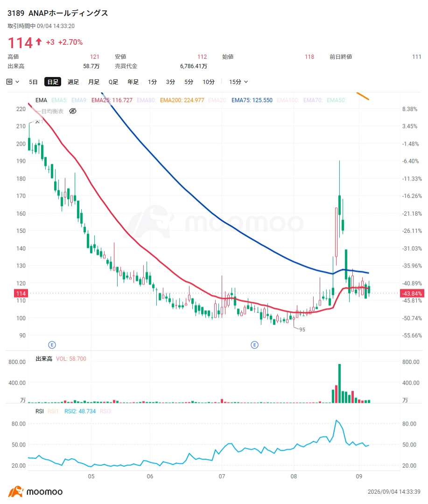Viewport: 428px width, 504px height.
Task: Expand the 15分 interval dropdown
Action: (239, 82)
